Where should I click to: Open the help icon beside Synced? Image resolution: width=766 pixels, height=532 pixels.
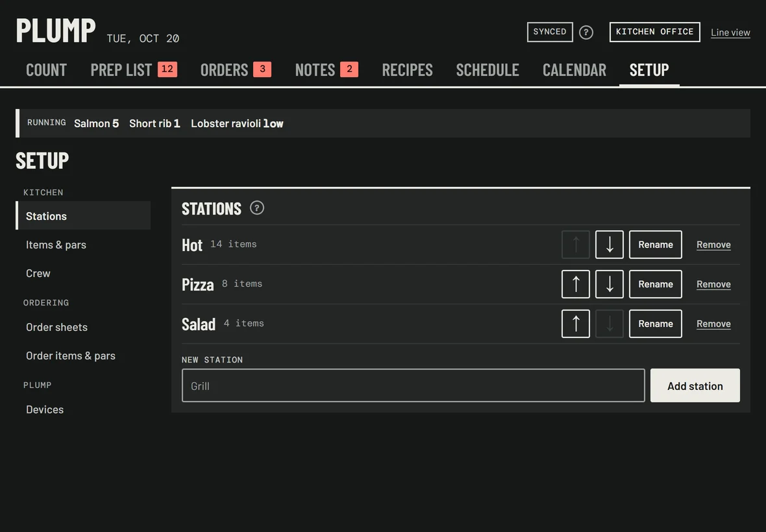point(586,32)
